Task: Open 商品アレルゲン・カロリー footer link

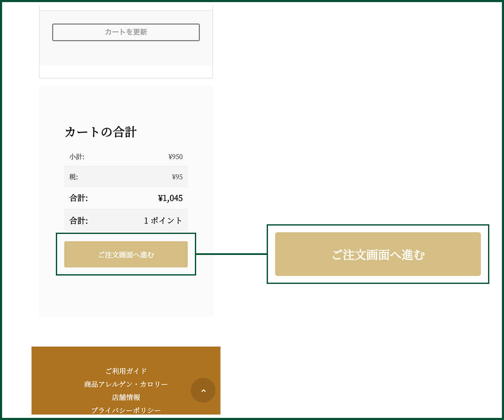Action: pyautogui.click(x=126, y=384)
